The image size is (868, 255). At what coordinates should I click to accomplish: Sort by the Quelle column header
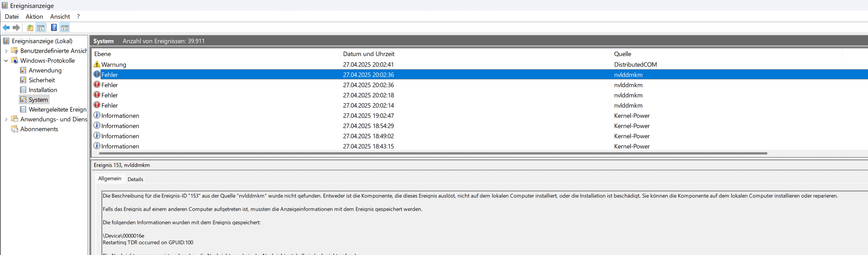(x=726, y=54)
